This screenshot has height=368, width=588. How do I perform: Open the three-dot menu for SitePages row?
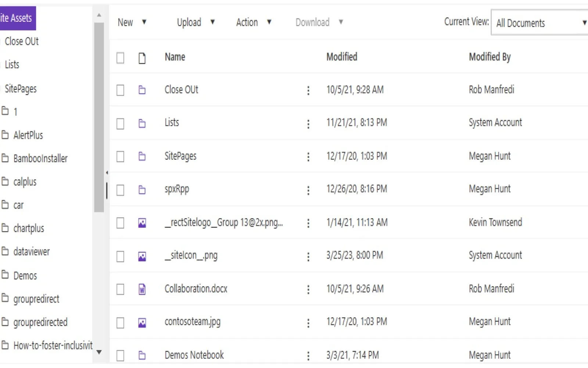pos(308,157)
